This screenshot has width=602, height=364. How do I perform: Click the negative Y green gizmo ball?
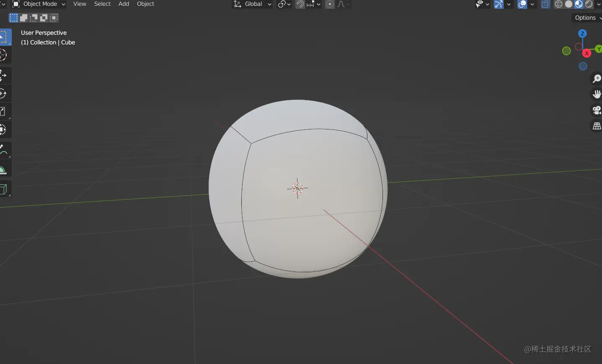pos(566,51)
